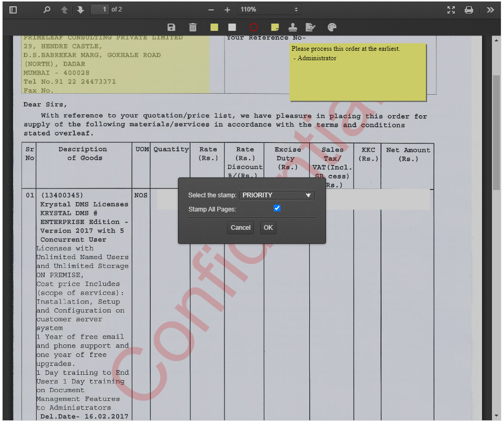
Task: Click the 'MUMBAI - 400028' address line
Action: pyautogui.click(x=56, y=73)
